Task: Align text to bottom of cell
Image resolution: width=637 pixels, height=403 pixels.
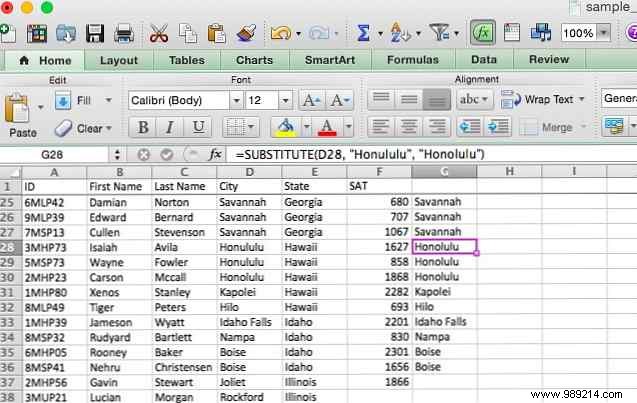Action: pos(437,100)
